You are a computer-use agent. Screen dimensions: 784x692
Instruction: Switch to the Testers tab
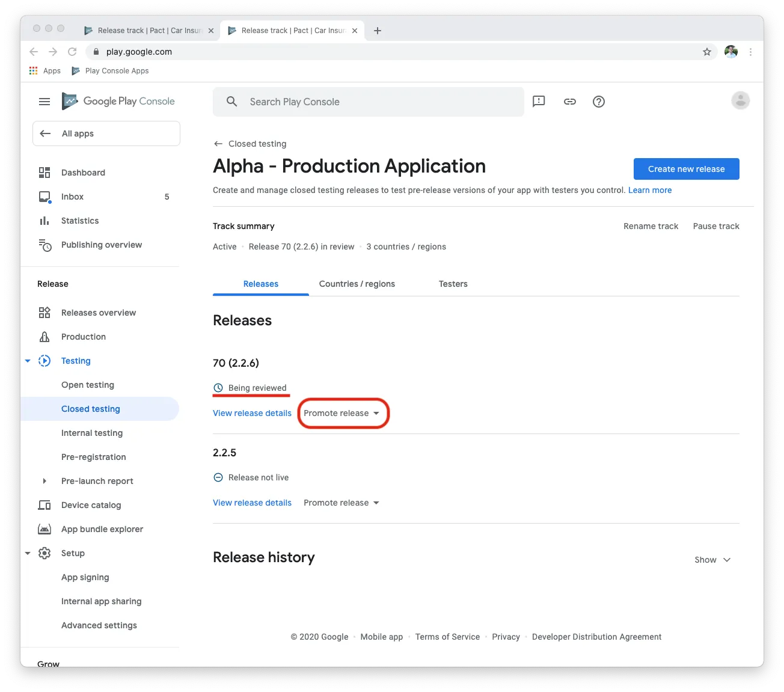click(x=453, y=284)
